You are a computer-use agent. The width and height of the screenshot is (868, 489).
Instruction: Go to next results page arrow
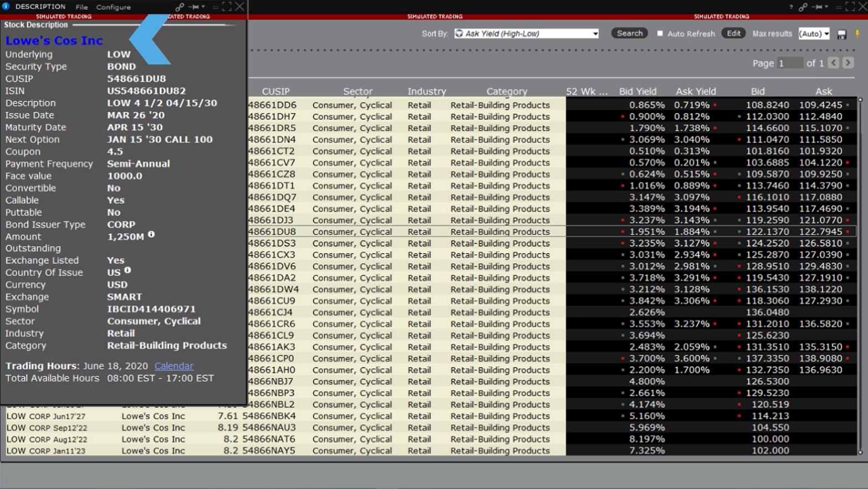(848, 63)
